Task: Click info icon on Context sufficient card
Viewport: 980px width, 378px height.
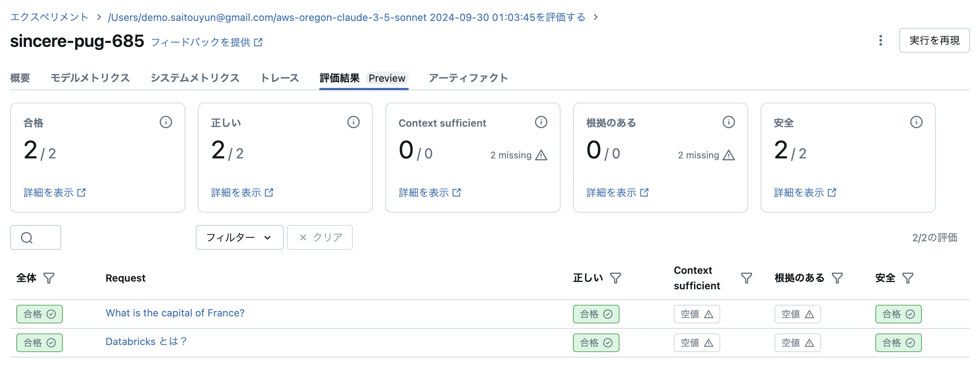Action: click(541, 122)
